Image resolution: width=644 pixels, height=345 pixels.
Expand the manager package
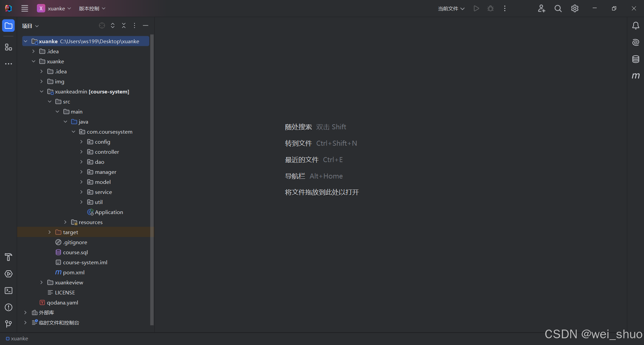82,172
